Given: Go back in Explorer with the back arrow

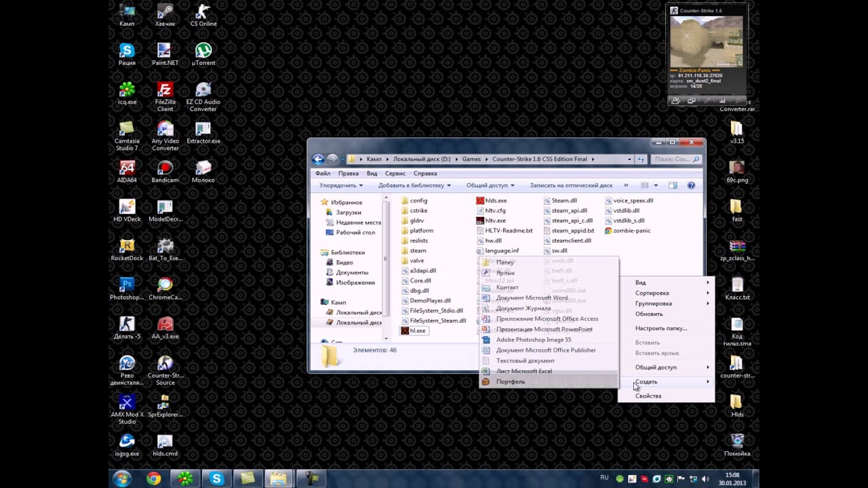Looking at the screenshot, I should [x=318, y=159].
